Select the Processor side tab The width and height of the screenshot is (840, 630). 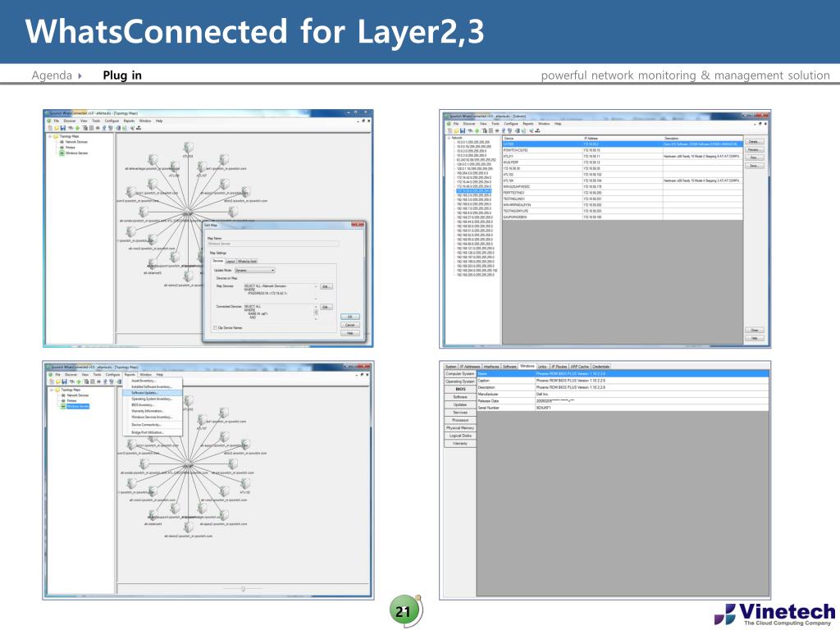[460, 420]
